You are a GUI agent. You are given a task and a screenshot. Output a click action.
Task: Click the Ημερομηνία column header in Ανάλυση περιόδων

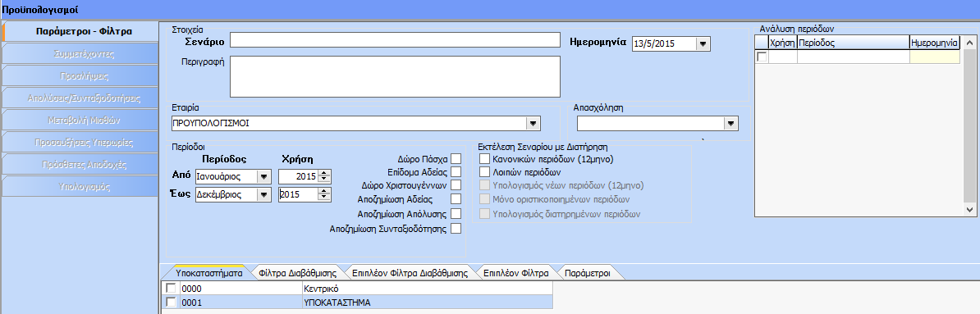(935, 43)
